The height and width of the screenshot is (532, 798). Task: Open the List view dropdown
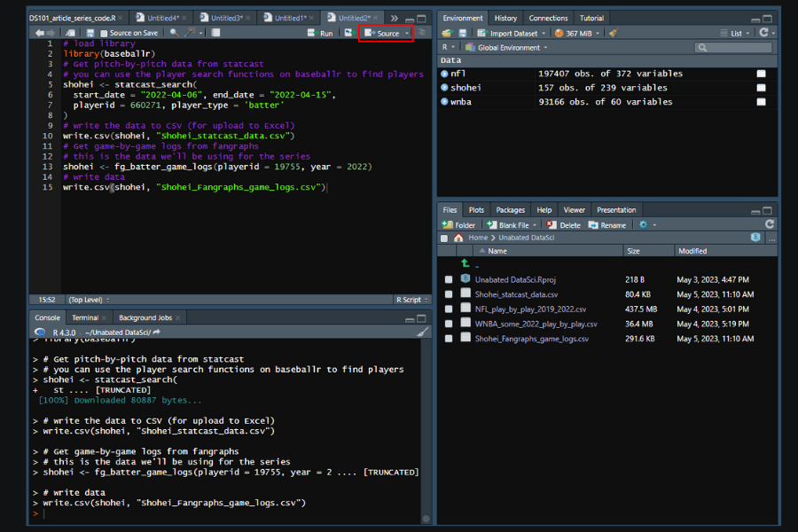pyautogui.click(x=735, y=33)
